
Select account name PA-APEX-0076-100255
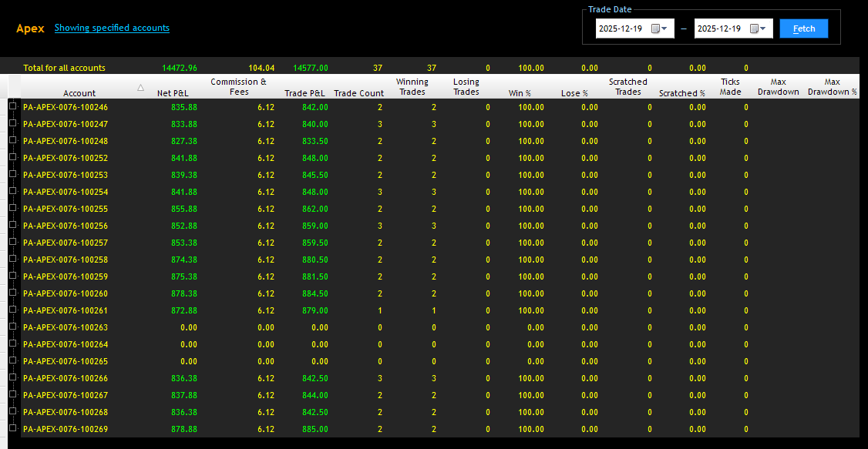tap(66, 209)
